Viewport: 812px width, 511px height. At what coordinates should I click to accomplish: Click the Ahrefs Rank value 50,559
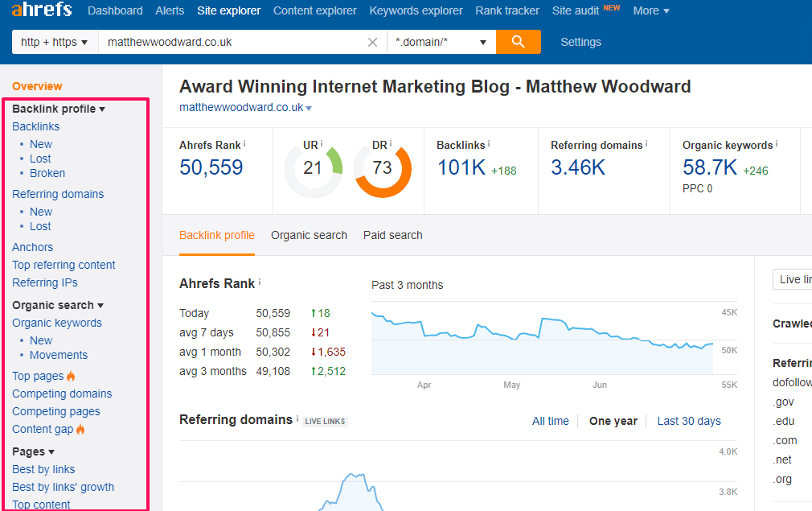point(211,167)
